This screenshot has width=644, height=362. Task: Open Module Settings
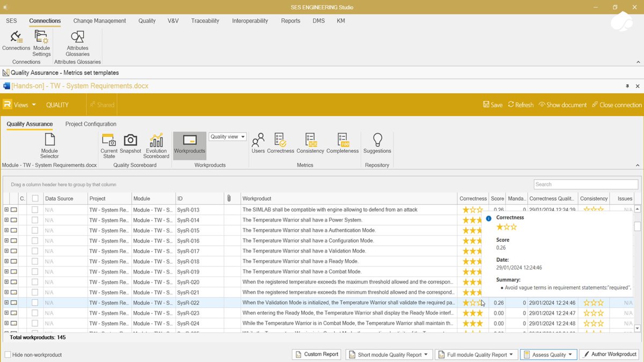41,43
